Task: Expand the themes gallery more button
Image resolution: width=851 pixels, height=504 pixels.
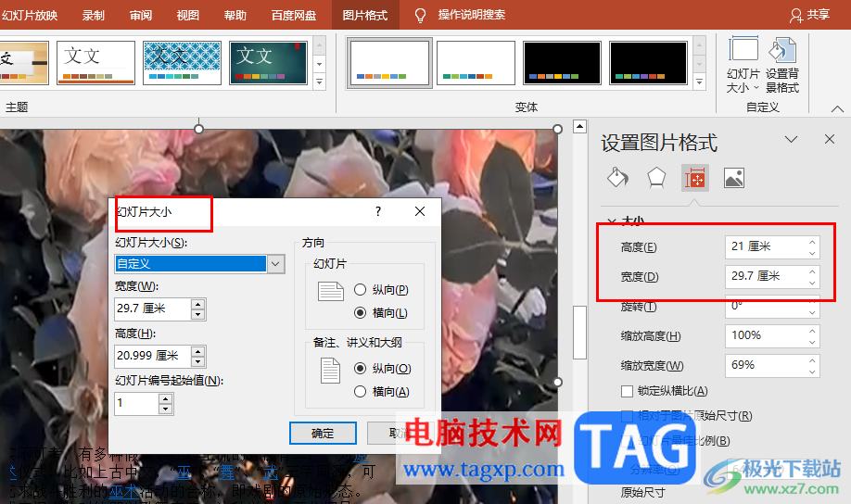Action: pos(319,82)
